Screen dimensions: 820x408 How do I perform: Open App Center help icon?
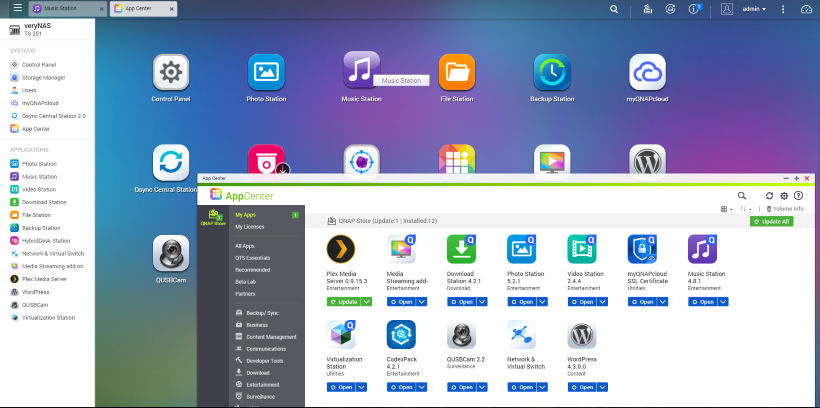click(798, 196)
